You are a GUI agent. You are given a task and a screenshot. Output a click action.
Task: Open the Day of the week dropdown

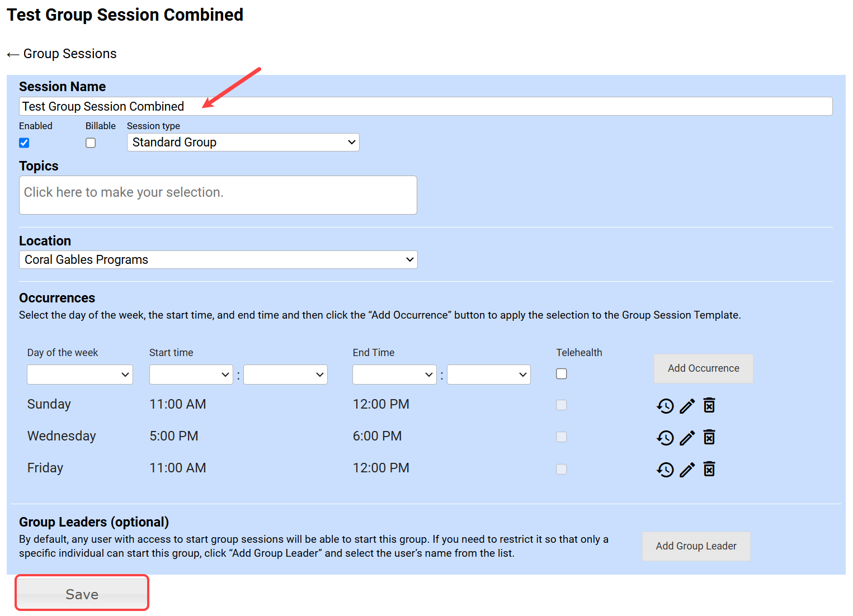coord(79,375)
